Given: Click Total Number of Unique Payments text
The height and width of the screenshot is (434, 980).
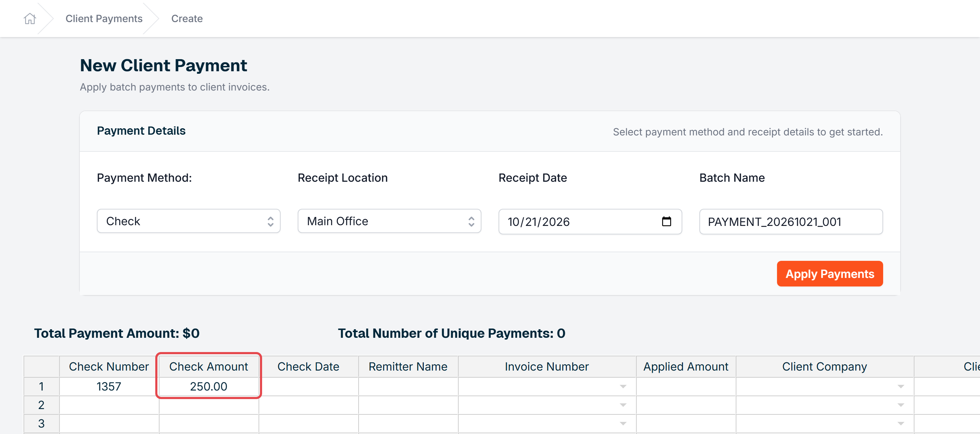Looking at the screenshot, I should (x=452, y=334).
